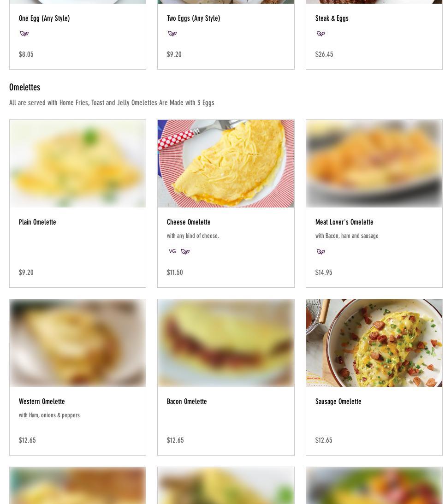Select the Sausage Omelette title
The image size is (445, 504).
(338, 402)
